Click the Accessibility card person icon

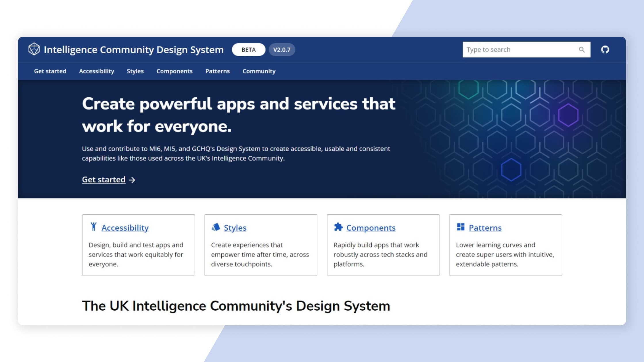tap(93, 227)
